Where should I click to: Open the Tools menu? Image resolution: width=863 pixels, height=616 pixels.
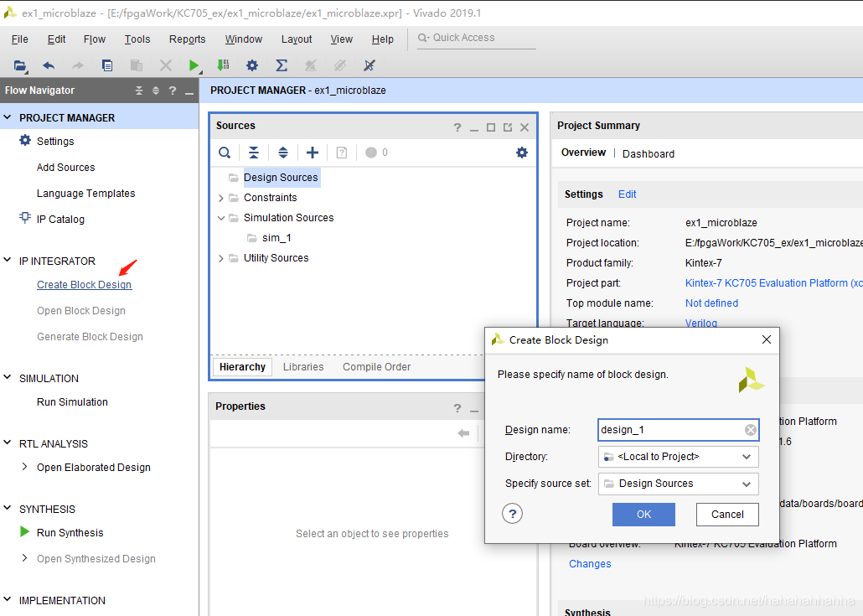137,39
